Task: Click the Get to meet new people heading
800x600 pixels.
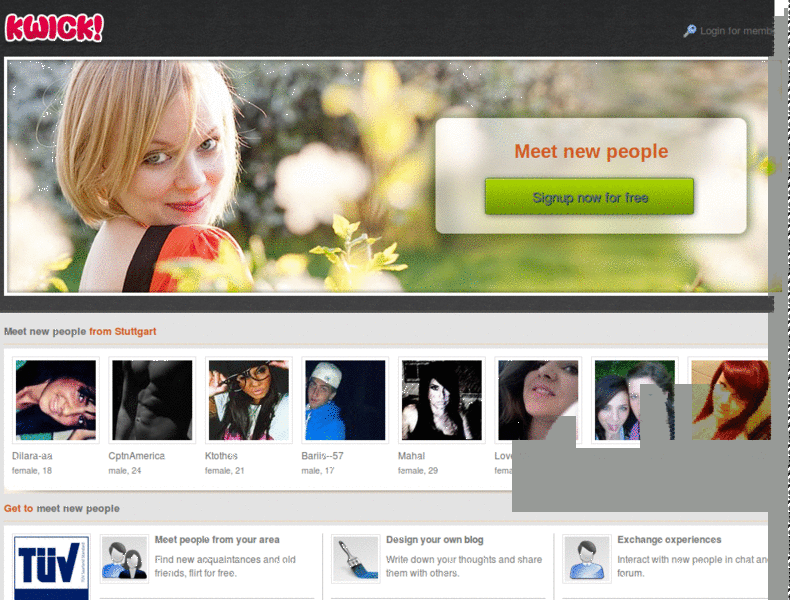Action: click(62, 509)
